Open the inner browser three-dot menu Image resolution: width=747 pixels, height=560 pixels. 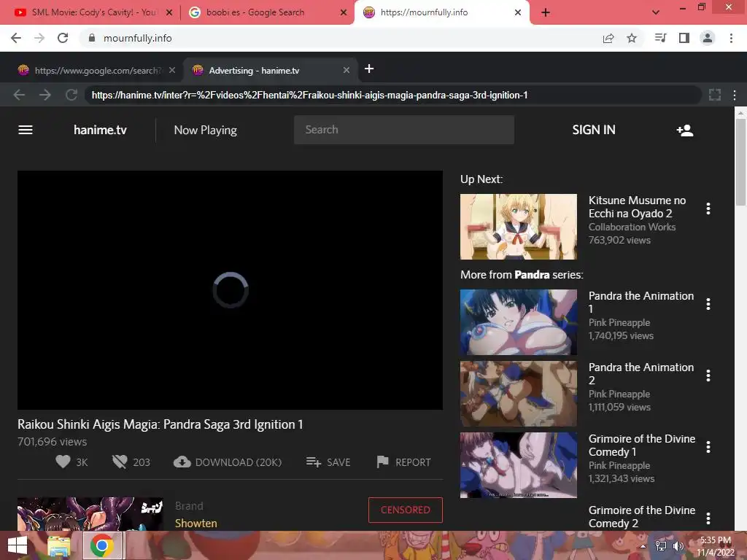coord(735,96)
